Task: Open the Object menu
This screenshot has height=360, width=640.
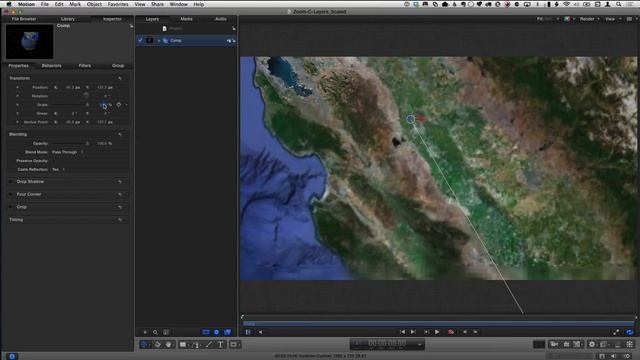Action: (94, 4)
